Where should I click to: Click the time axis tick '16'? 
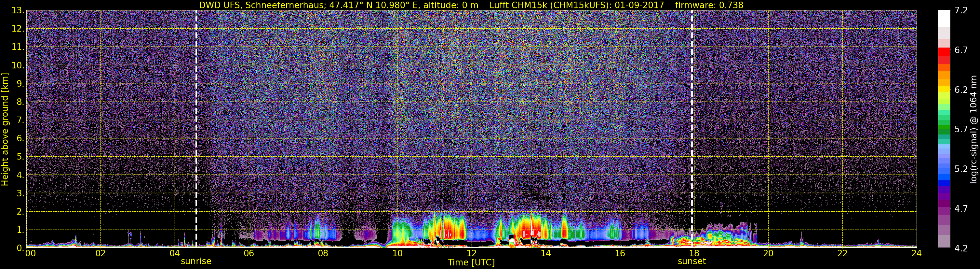(x=620, y=254)
